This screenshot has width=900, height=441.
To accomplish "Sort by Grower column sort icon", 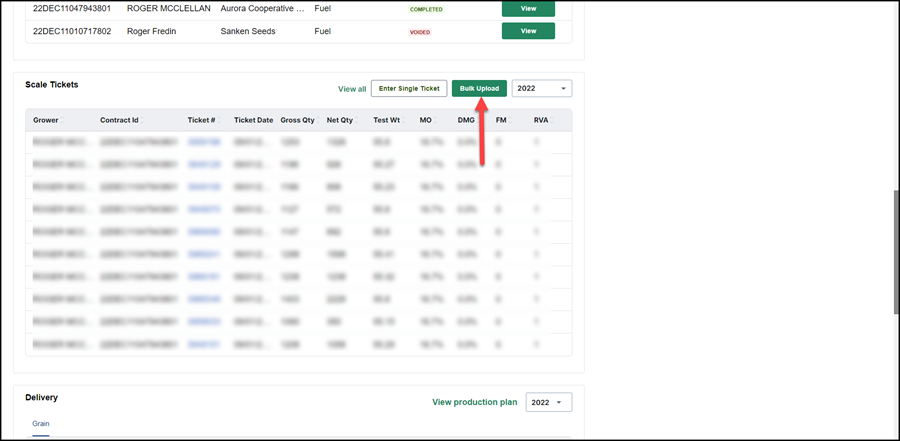I will [61, 121].
